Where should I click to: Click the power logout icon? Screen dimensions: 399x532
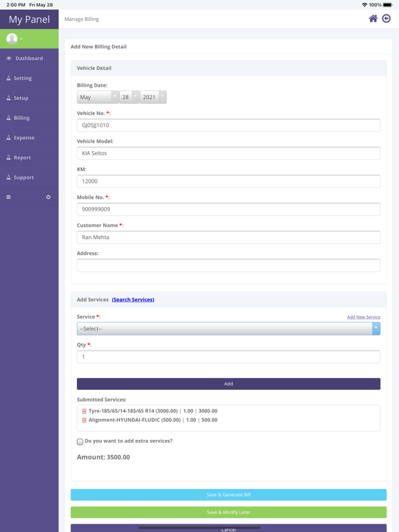click(x=48, y=197)
